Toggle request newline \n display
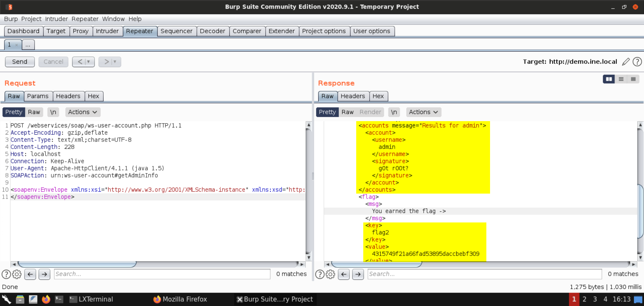Screen dimensions: 644x306 53,112
